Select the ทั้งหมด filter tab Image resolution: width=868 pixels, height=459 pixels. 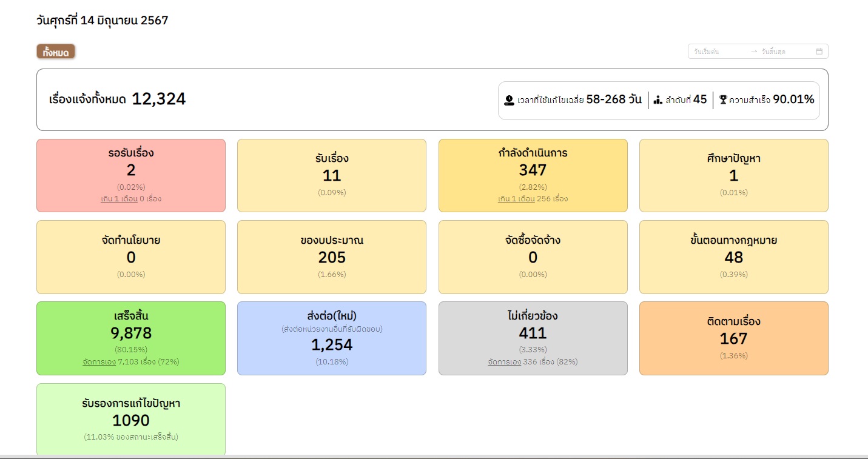(x=56, y=52)
